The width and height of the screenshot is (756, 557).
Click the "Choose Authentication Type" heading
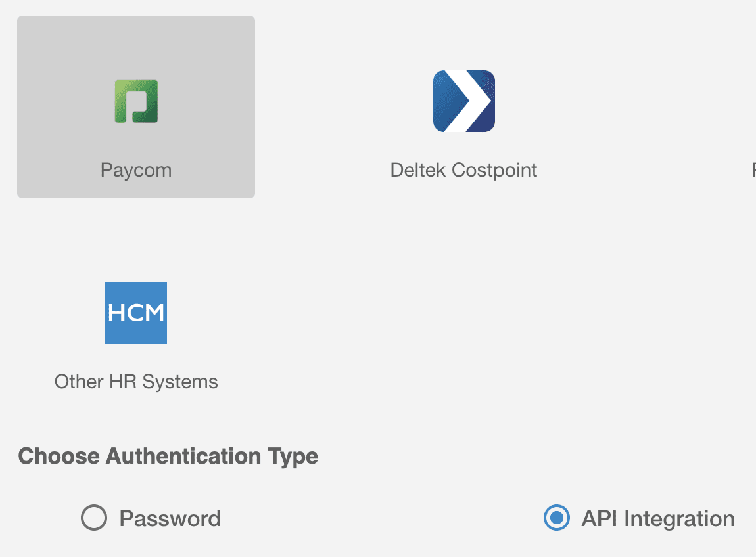click(x=168, y=456)
